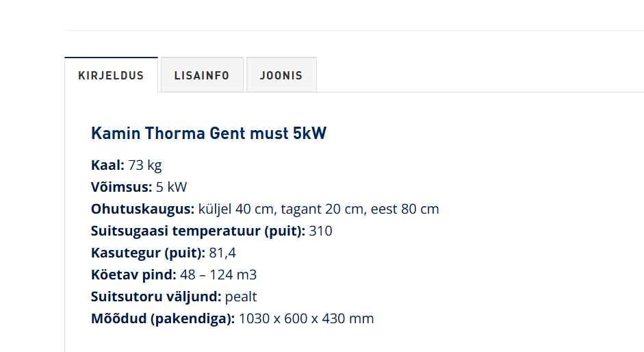This screenshot has width=644, height=352.
Task: Click the dimensions 1030 x 600 x 430 mm
Action: (306, 318)
